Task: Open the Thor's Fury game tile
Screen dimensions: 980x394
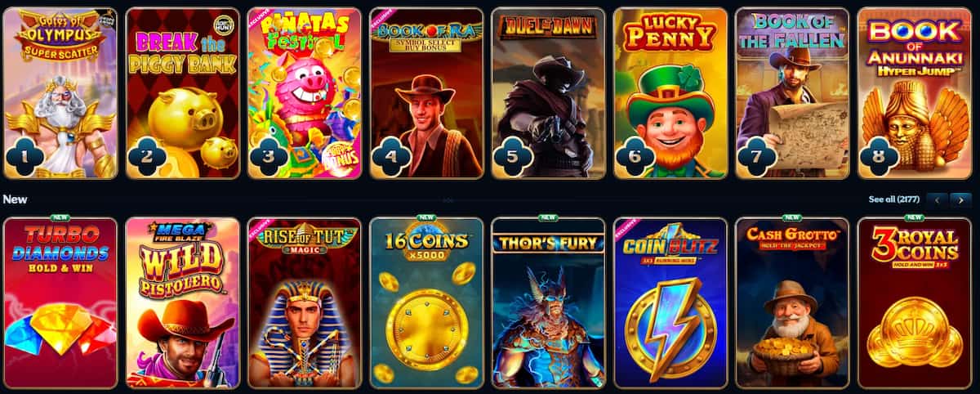Action: (548, 302)
